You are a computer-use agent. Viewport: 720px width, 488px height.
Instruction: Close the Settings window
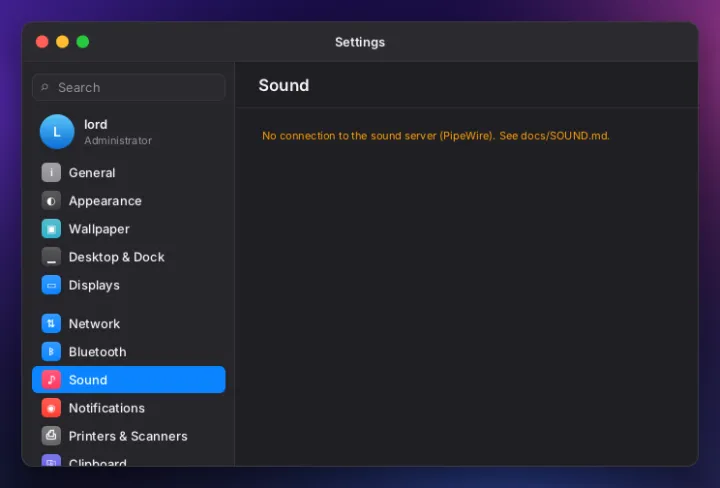pos(42,42)
